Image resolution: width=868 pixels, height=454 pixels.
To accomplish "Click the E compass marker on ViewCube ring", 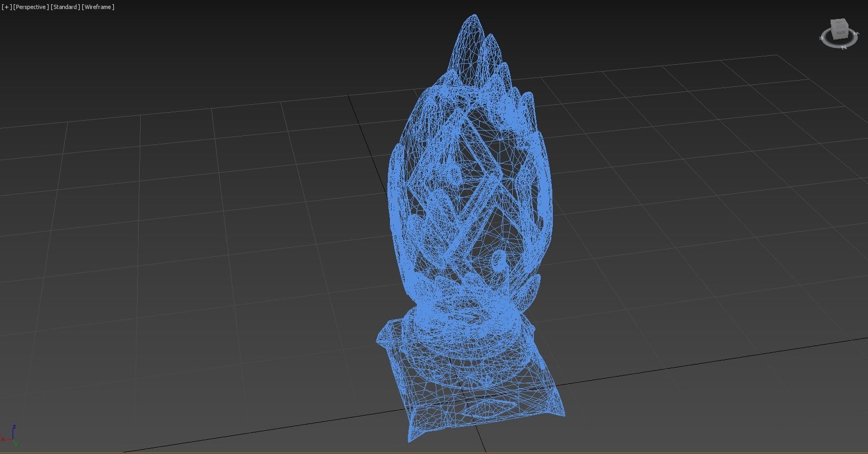I will point(821,38).
